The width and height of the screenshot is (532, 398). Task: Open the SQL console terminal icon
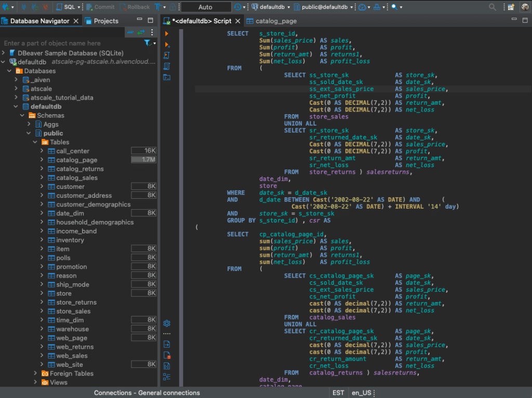point(167,77)
